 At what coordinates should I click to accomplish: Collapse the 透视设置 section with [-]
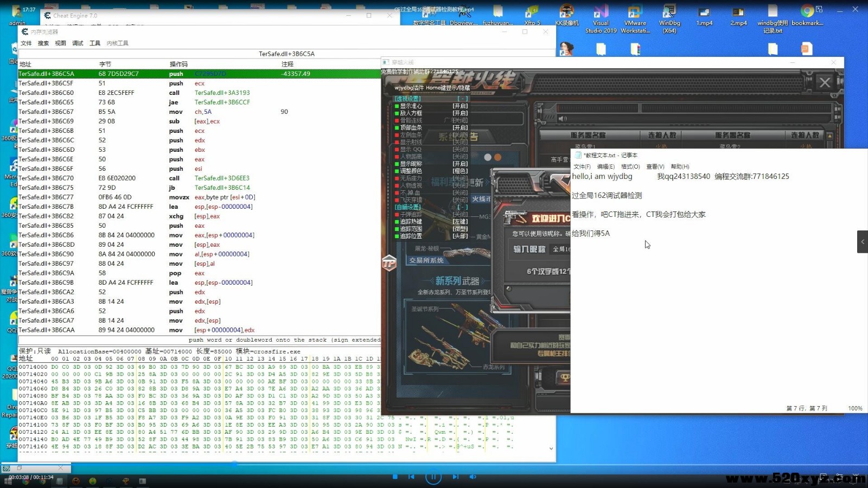click(462, 99)
